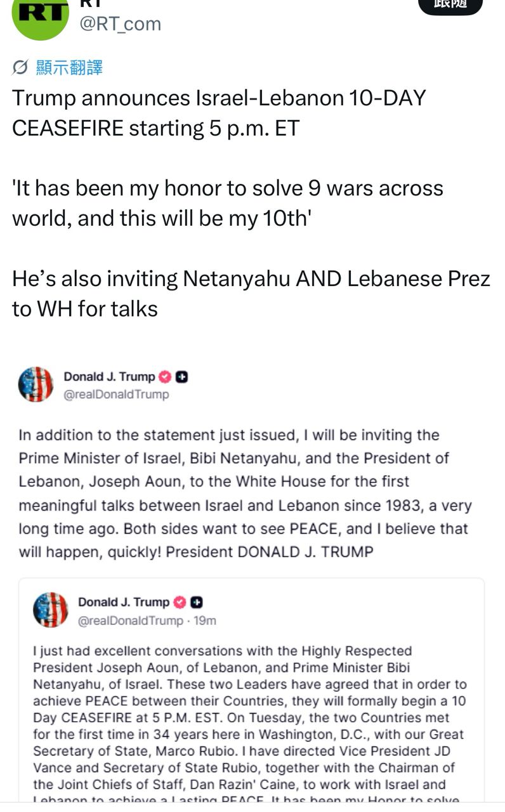Tap the headline text about 10-DAY CEASEFIRE

219,113
